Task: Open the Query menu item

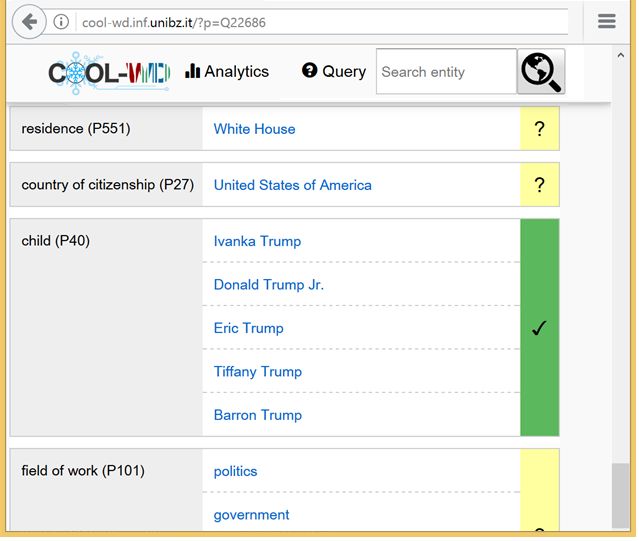Action: click(334, 71)
